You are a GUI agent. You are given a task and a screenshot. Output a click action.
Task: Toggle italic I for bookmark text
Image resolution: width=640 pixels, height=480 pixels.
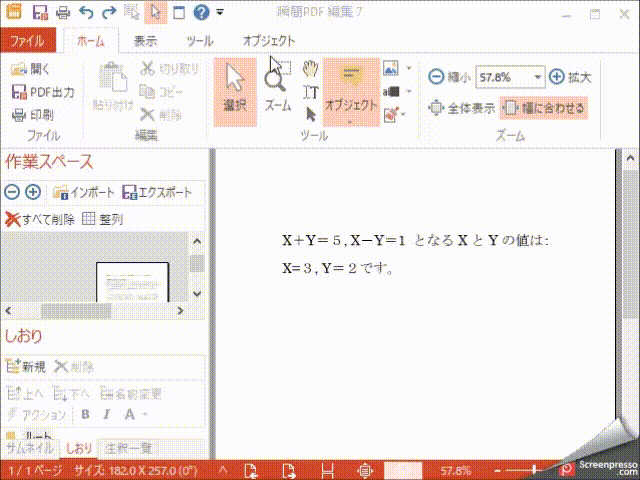click(x=107, y=414)
